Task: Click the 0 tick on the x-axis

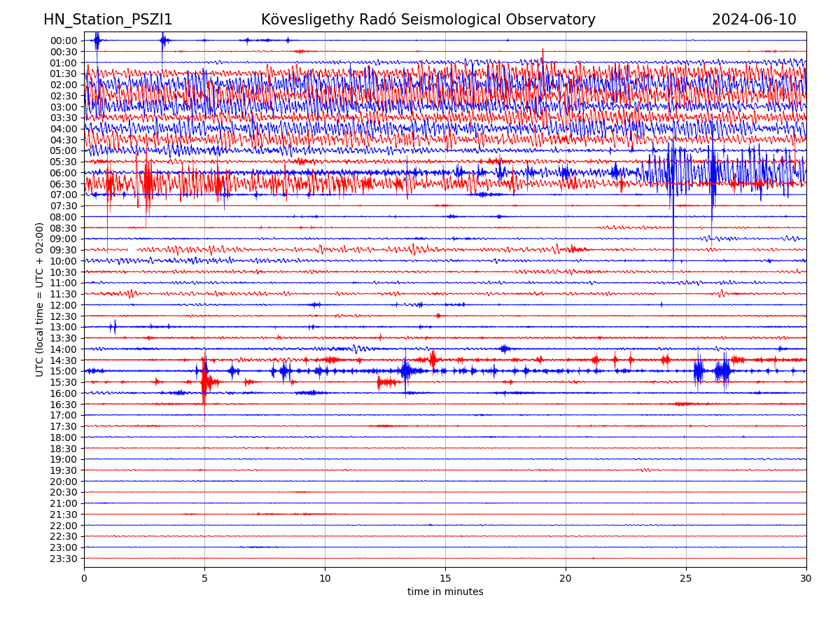Action: click(x=84, y=578)
